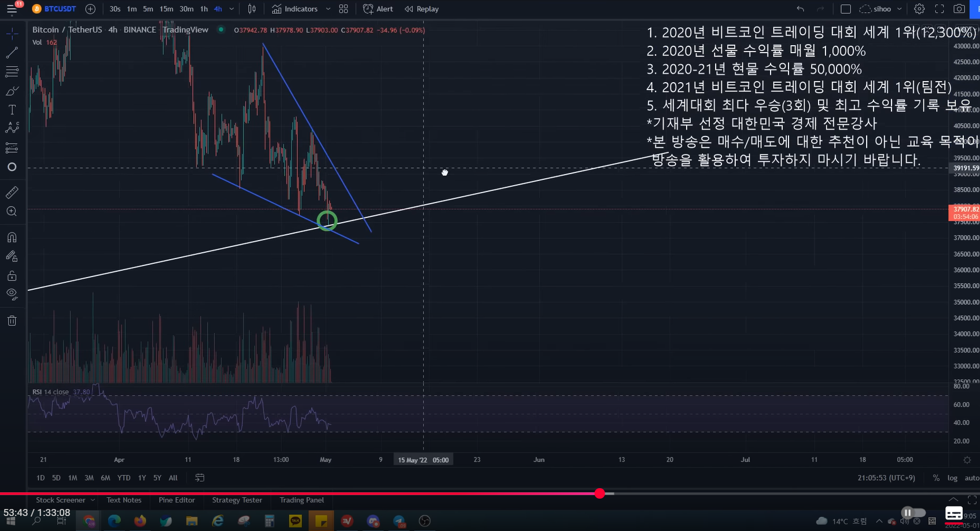Switch to 15m timeframe
This screenshot has height=531, width=980.
(166, 9)
